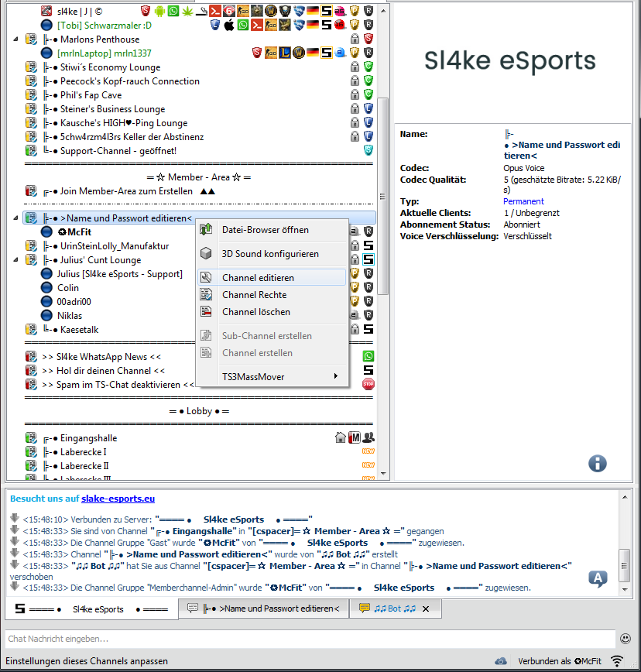Viewport: 641px width, 672px height.
Task: Click the green shield beside Phil's Fap Cave
Action: click(x=368, y=94)
